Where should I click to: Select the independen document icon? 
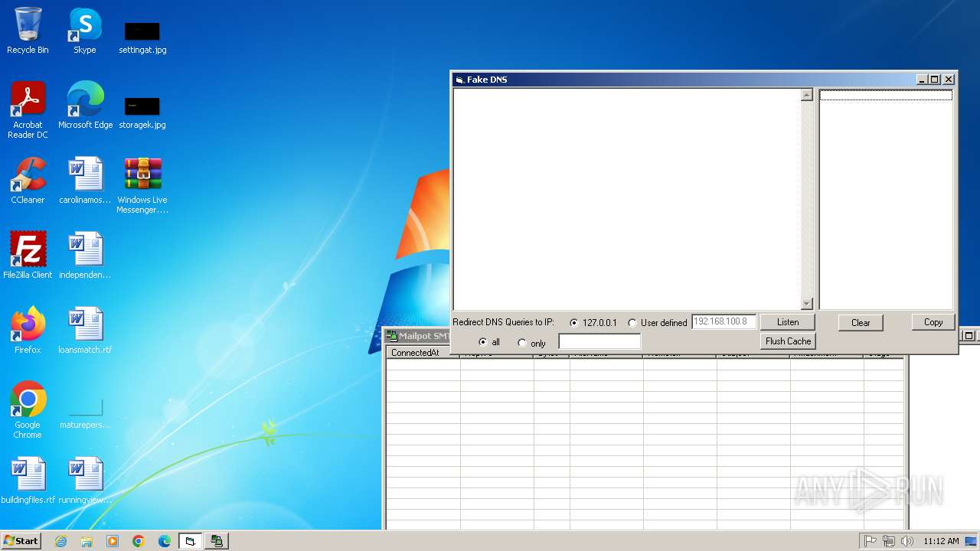(x=85, y=256)
